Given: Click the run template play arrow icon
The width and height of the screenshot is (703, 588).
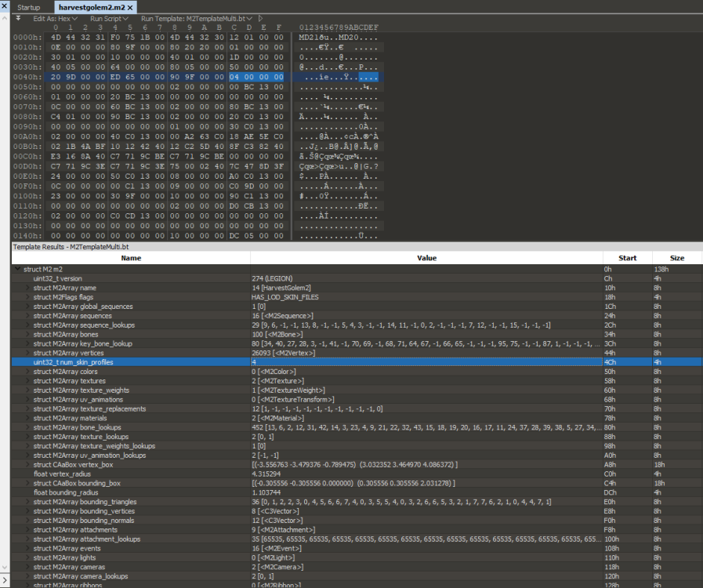Looking at the screenshot, I should pyautogui.click(x=260, y=18).
